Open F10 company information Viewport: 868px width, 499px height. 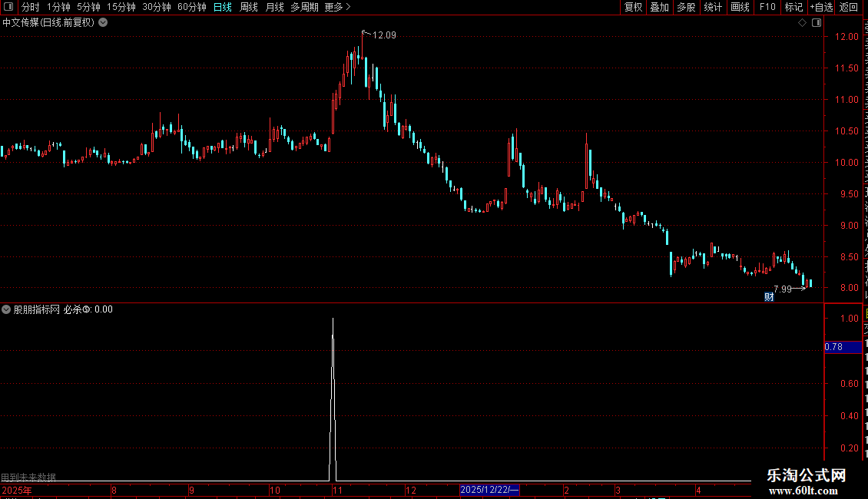click(767, 7)
